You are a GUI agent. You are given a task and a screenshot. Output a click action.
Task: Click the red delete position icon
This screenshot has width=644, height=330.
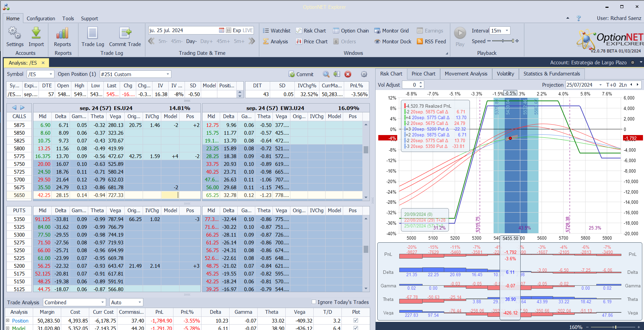[348, 74]
